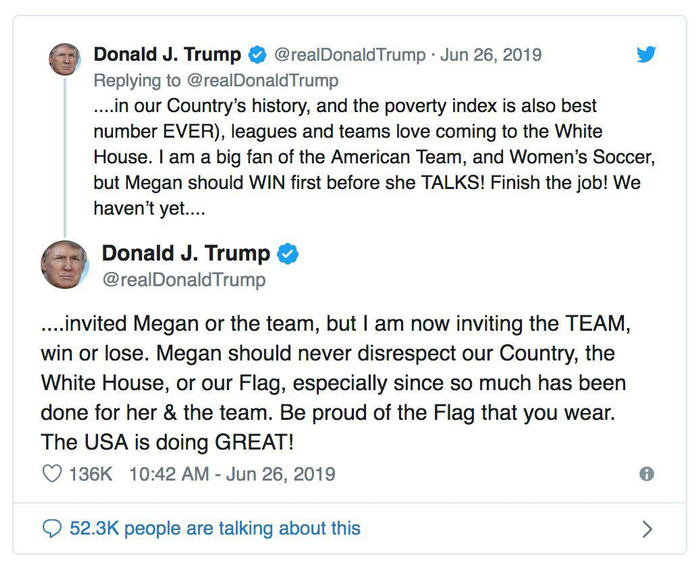The image size is (700, 567).
Task: Like the tweet with the heart icon
Action: coord(52,474)
